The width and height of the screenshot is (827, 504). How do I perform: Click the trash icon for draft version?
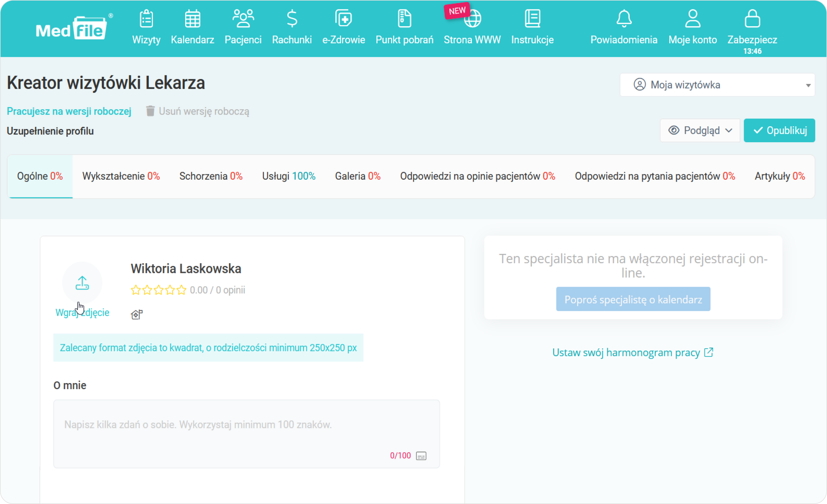click(x=150, y=111)
